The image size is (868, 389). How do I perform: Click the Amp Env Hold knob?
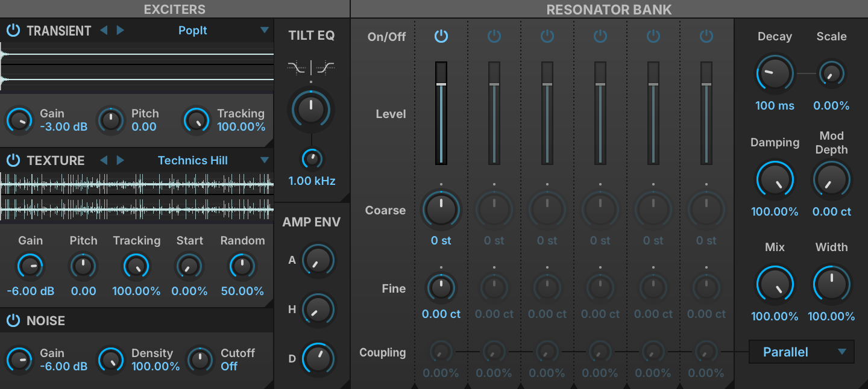tap(318, 310)
